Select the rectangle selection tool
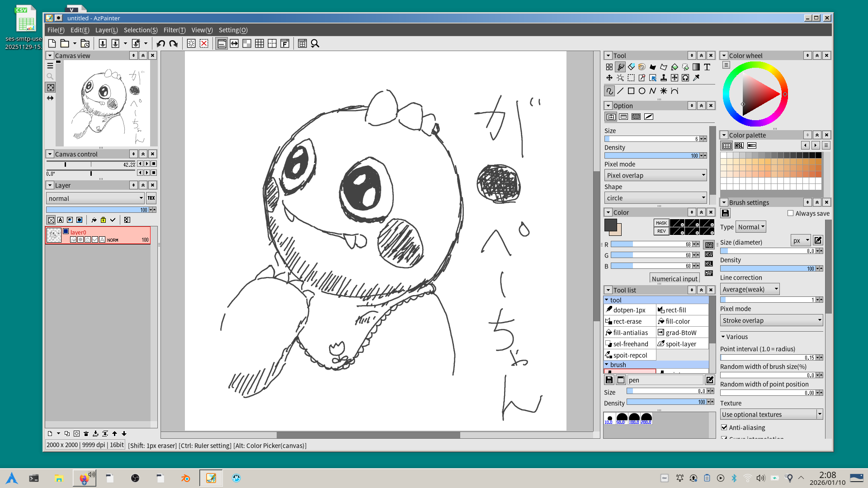The height and width of the screenshot is (488, 868). (631, 78)
